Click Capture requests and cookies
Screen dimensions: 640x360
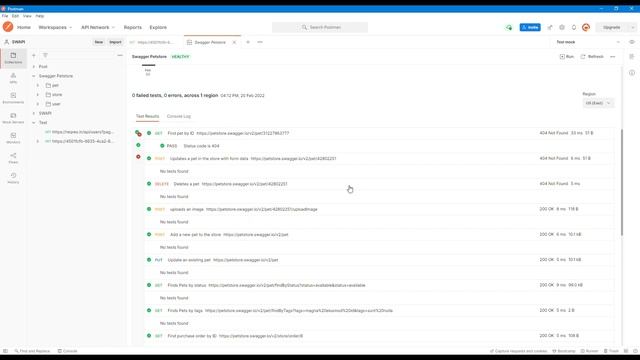tap(518, 351)
